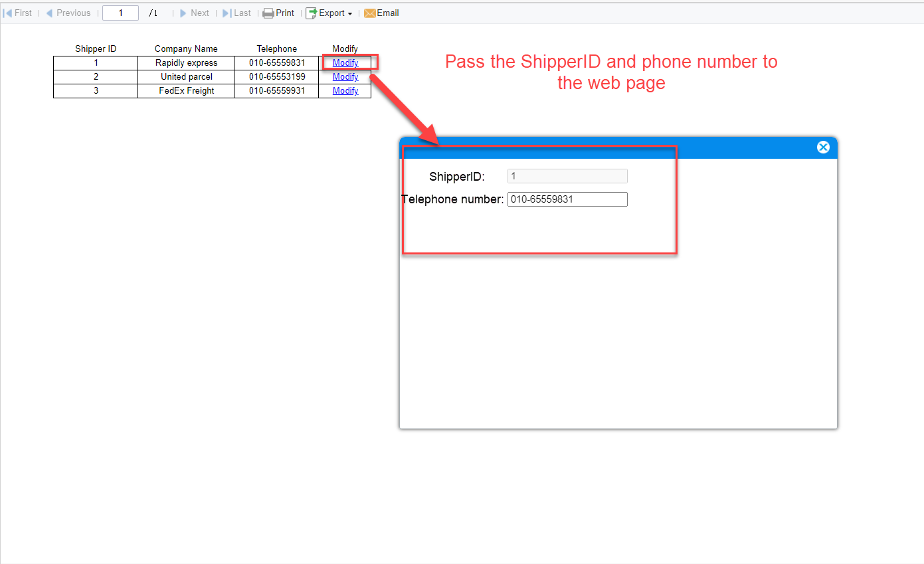This screenshot has height=564, width=924.
Task: Click the Previous page button
Action: click(x=68, y=13)
